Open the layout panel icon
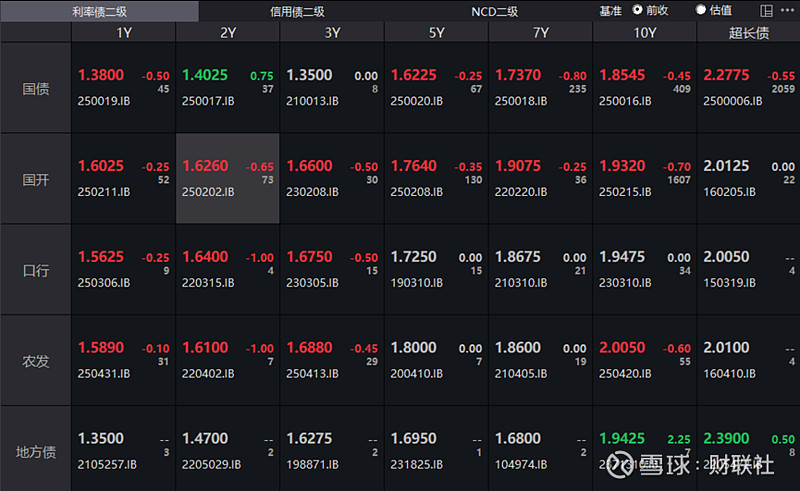The width and height of the screenshot is (800, 491). [x=766, y=11]
